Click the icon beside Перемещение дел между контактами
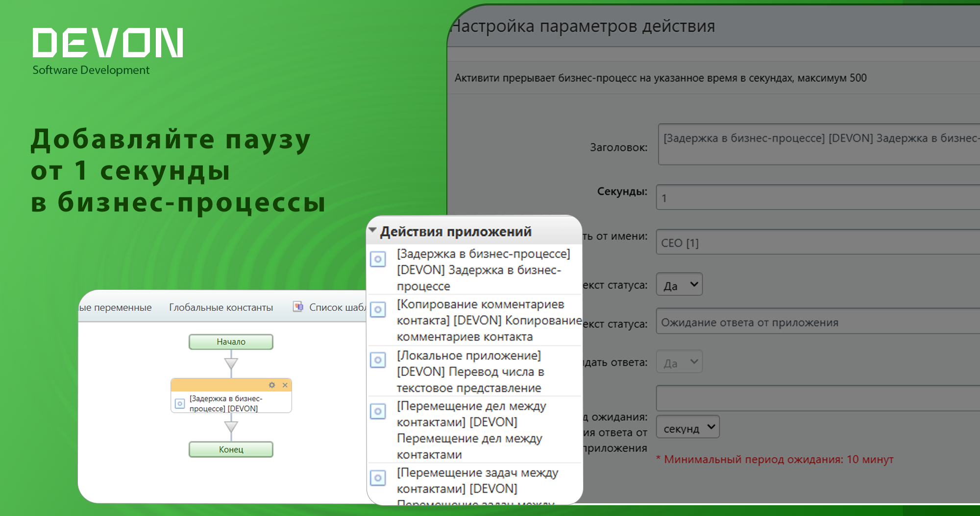This screenshot has width=980, height=516. coord(378,411)
